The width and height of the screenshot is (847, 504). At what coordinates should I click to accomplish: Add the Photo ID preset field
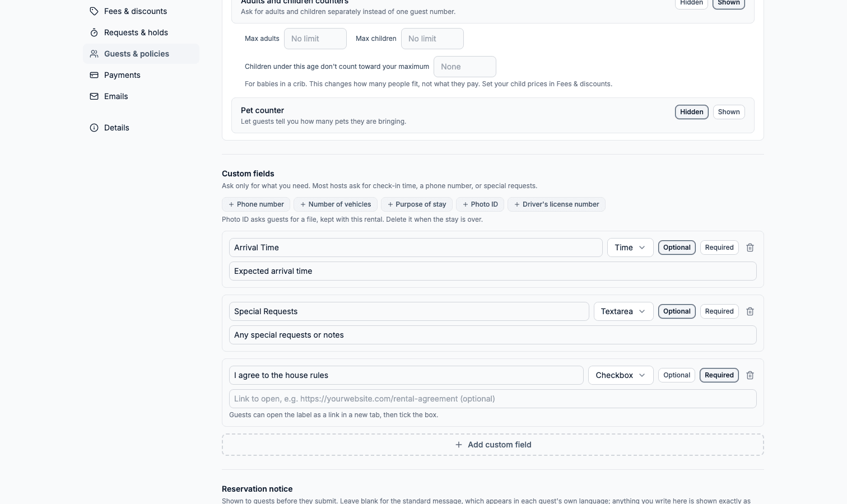[x=480, y=204]
